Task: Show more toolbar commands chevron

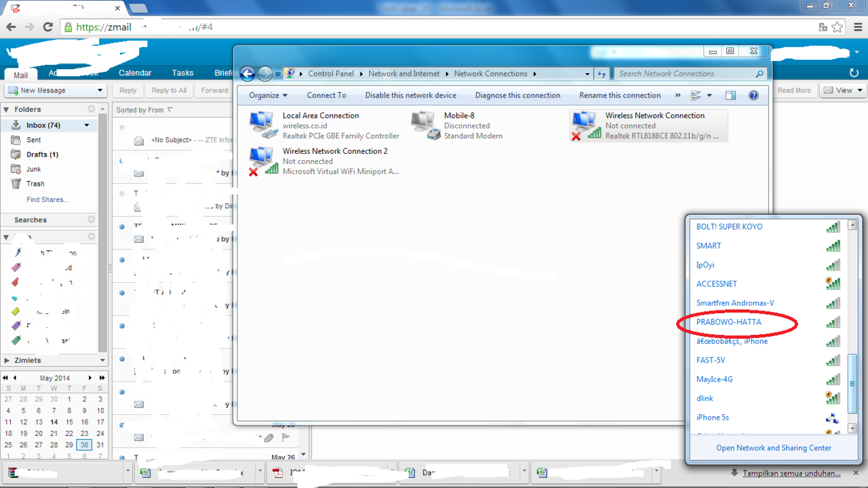Action: pos(678,96)
